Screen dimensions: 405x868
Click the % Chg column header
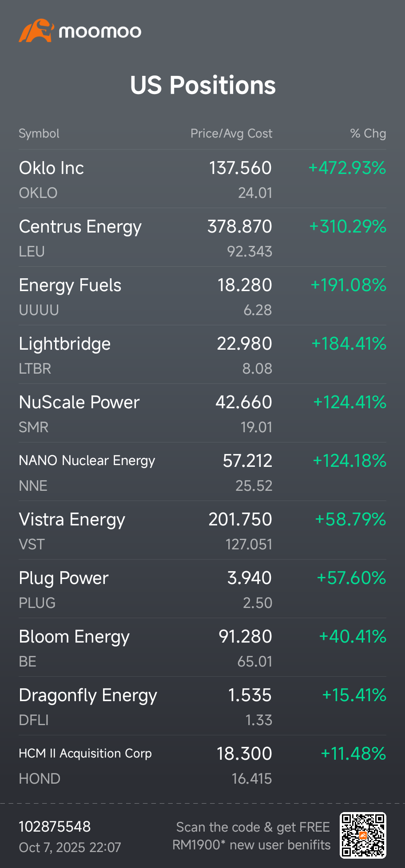[x=368, y=134]
